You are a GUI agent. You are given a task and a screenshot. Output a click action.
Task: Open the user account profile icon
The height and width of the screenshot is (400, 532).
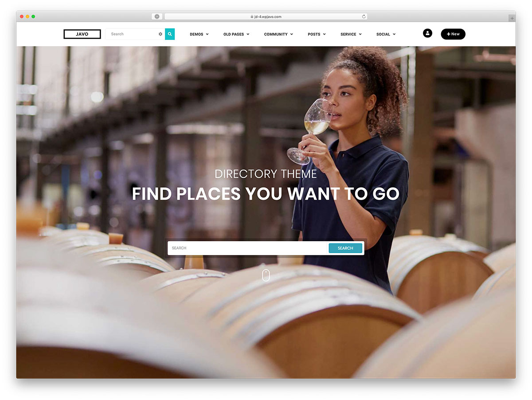(427, 33)
